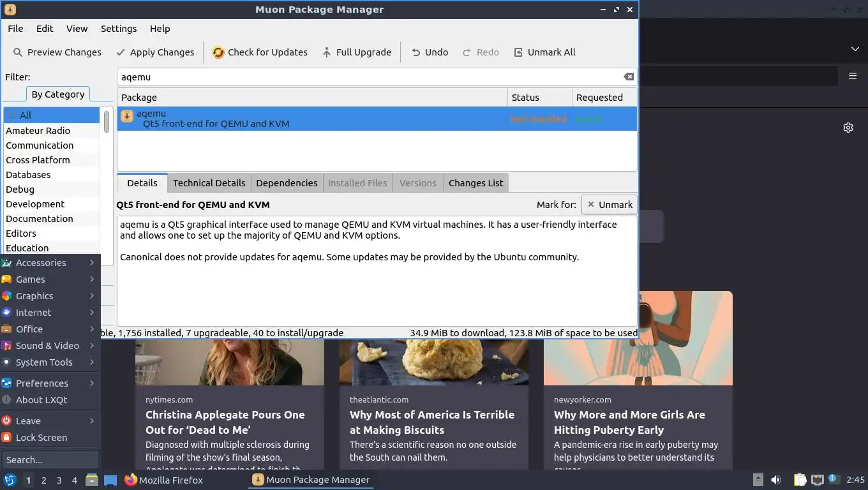Click the volume speaker tray icon
Screen dimensions: 868x490
(776, 480)
